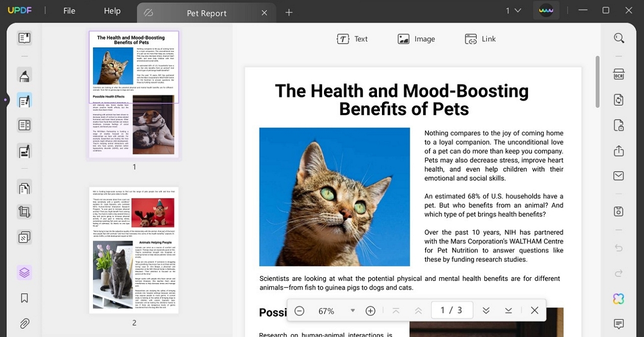The width and height of the screenshot is (644, 337).
Task: Send file by Email icon
Action: coord(619,176)
